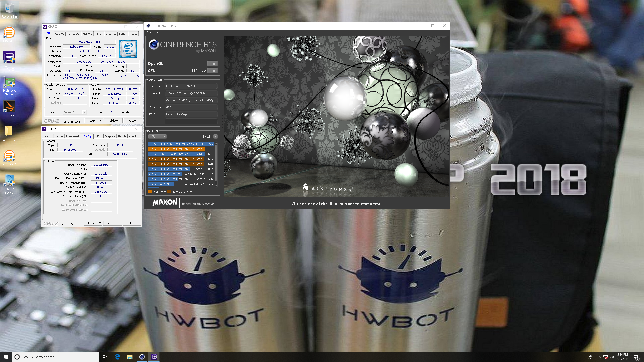Select the GPUPI 3.2 folder icon
644x362 pixels.
(9, 133)
